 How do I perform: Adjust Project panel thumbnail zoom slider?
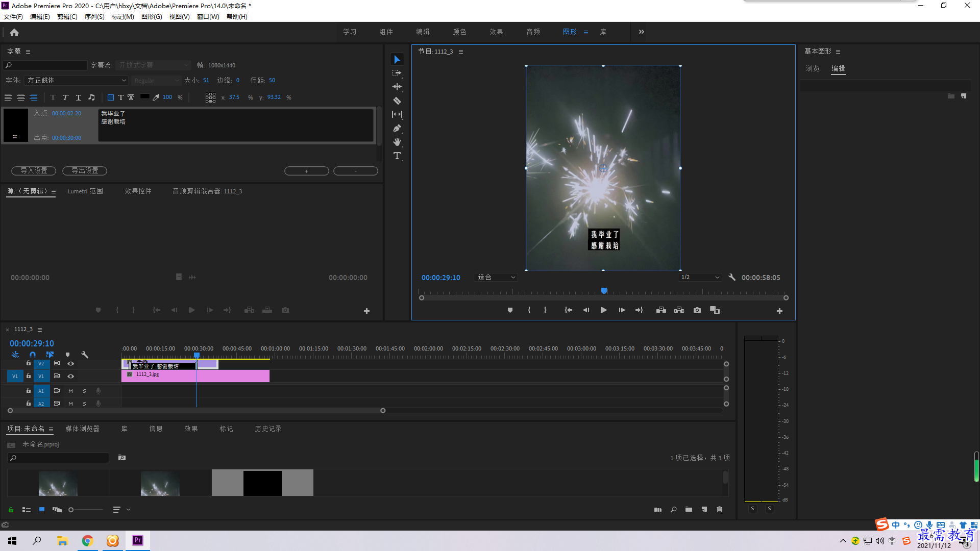[x=71, y=510]
